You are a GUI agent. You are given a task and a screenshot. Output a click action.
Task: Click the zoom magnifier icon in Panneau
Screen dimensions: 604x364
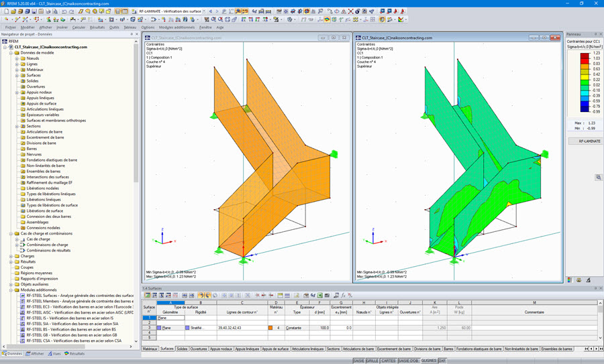click(598, 178)
